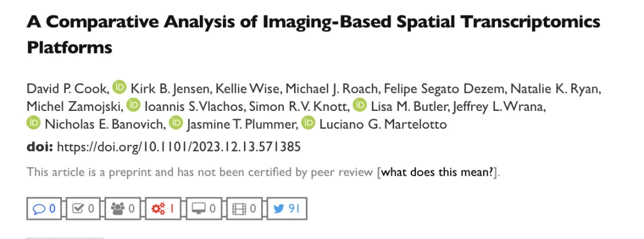This screenshot has width=644, height=239.
Task: Click ORCID icon before Kirk B. Jensen
Action: (x=119, y=88)
